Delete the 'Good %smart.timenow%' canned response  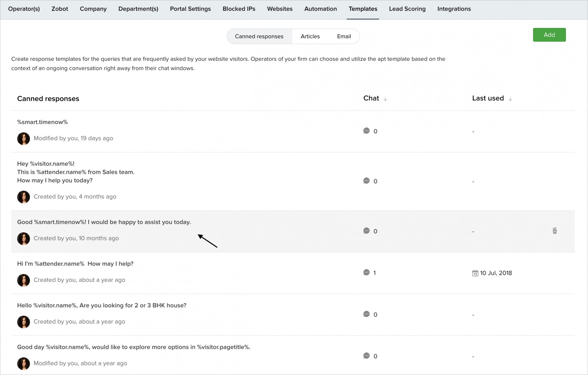tap(554, 231)
